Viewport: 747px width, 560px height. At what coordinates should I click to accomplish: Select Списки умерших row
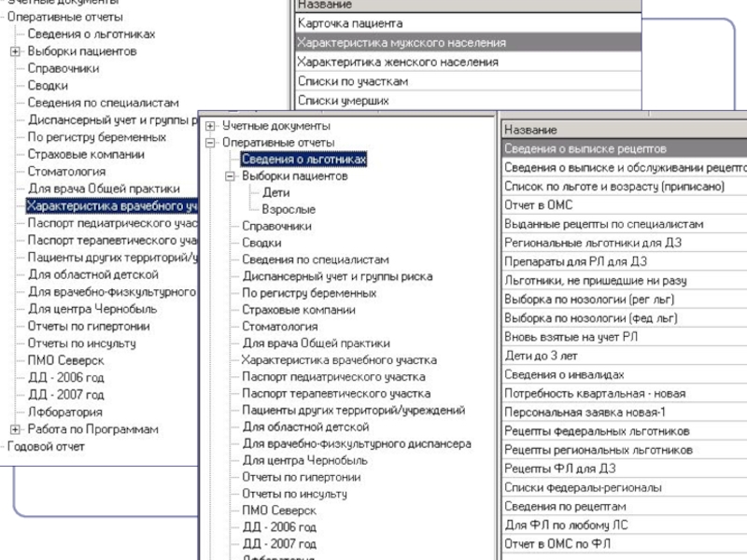click(x=468, y=101)
